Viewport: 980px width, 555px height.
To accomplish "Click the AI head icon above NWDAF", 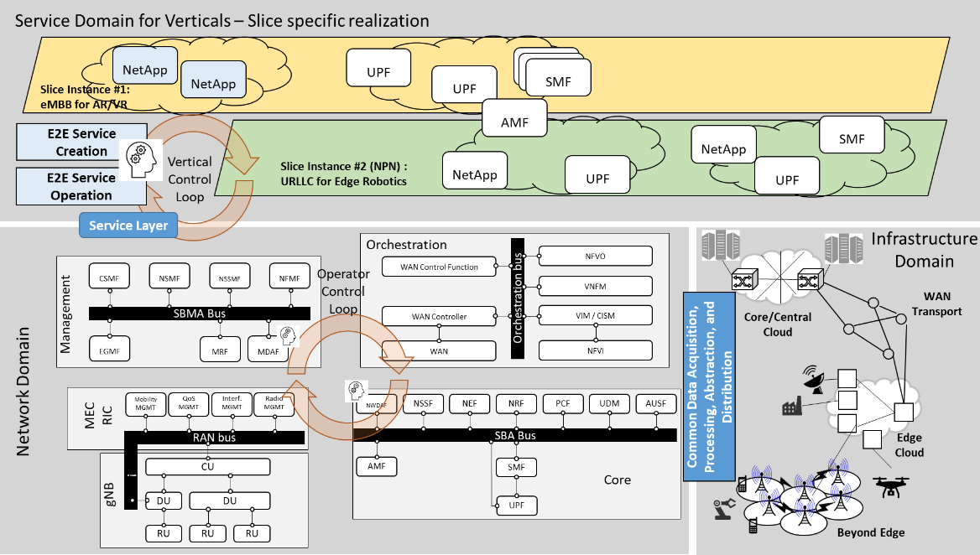I will pos(357,389).
